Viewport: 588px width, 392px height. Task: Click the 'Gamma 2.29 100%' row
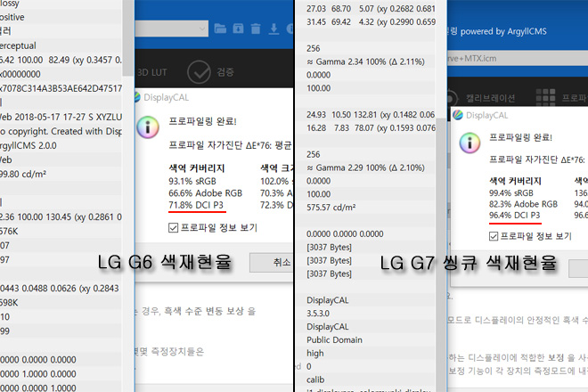pos(365,167)
